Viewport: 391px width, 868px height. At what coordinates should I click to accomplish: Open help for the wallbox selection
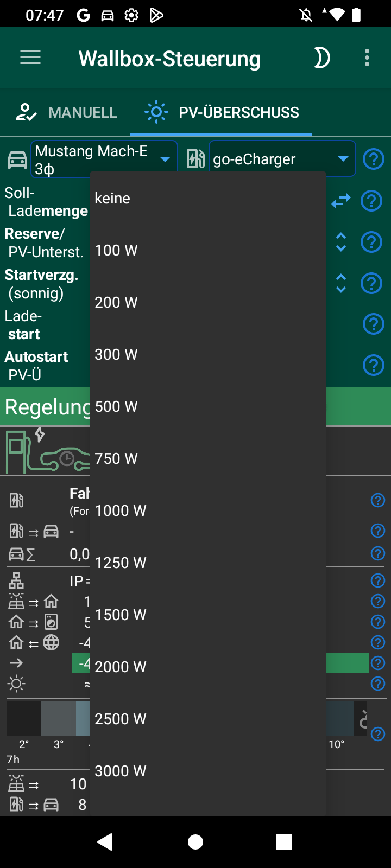pos(374,158)
